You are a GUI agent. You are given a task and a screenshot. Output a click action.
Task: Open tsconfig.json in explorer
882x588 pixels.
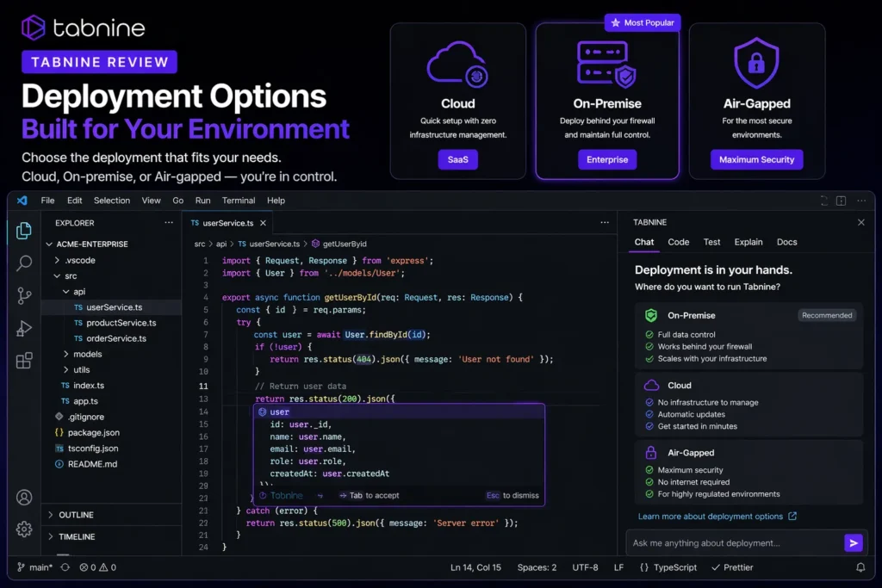pyautogui.click(x=93, y=448)
